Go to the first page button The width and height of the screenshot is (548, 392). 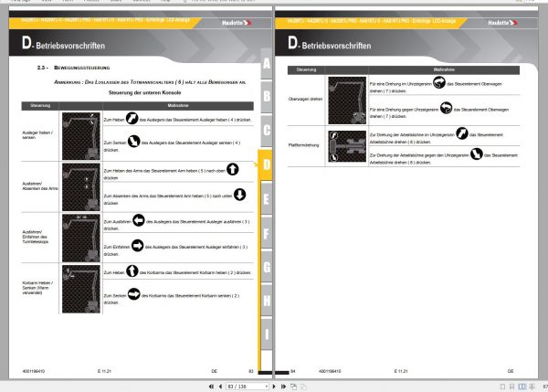(x=211, y=387)
